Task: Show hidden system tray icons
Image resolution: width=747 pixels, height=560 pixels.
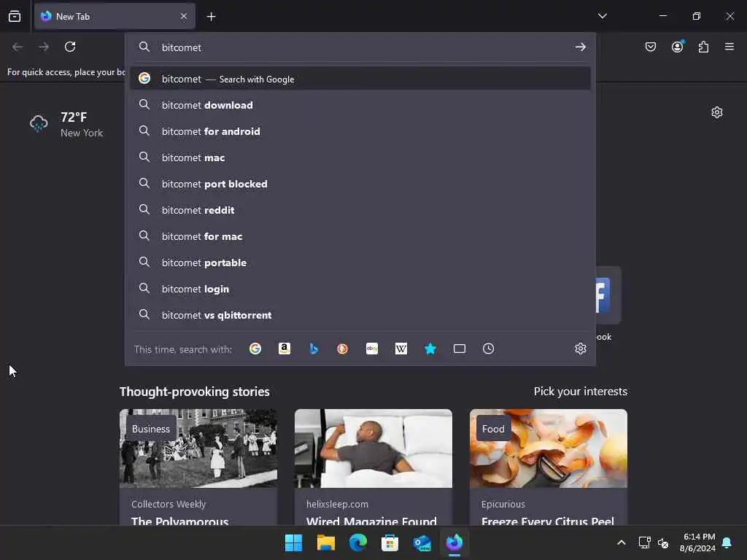Action: 622,542
